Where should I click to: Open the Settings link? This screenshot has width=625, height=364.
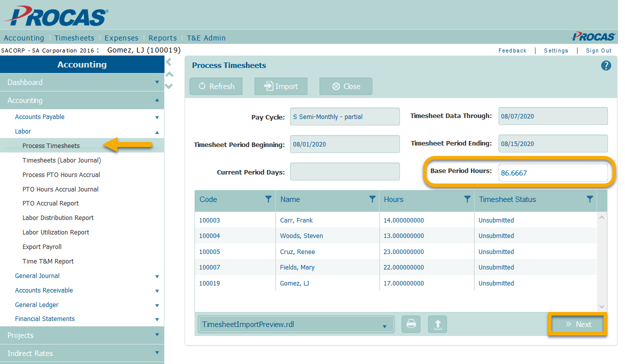[556, 50]
